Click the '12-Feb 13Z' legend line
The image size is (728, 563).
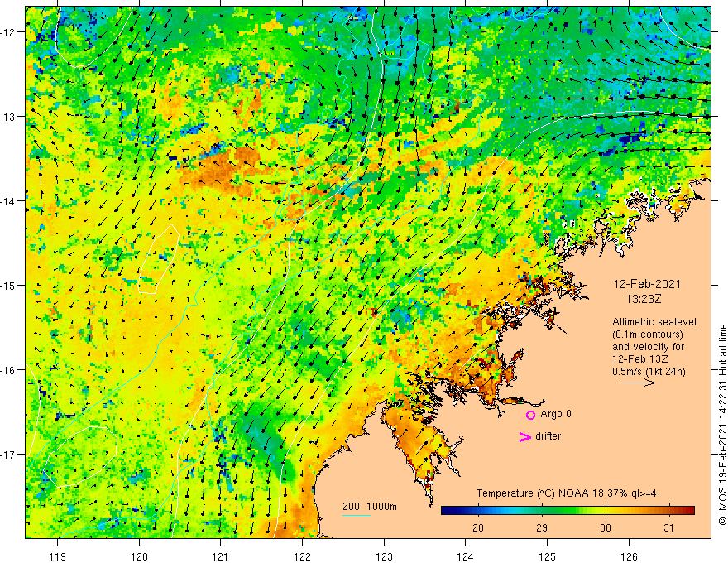pos(639,359)
